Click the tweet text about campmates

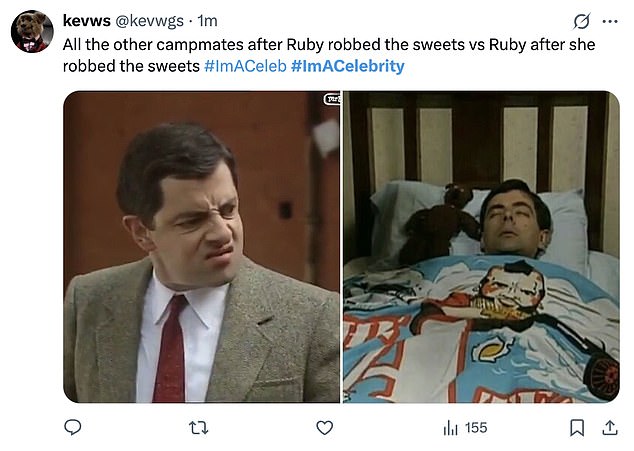[x=300, y=44]
